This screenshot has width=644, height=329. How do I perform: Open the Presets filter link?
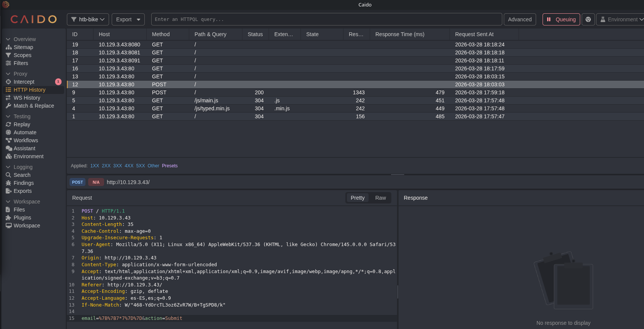click(x=170, y=166)
